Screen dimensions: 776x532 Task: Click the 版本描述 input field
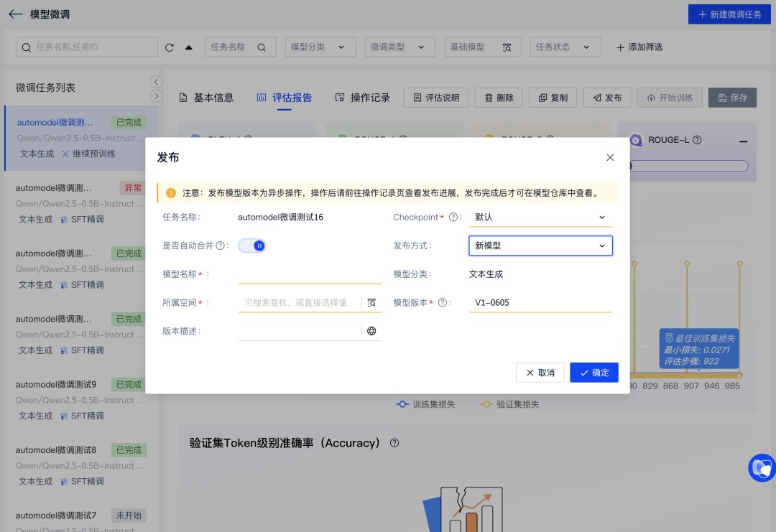coord(300,331)
